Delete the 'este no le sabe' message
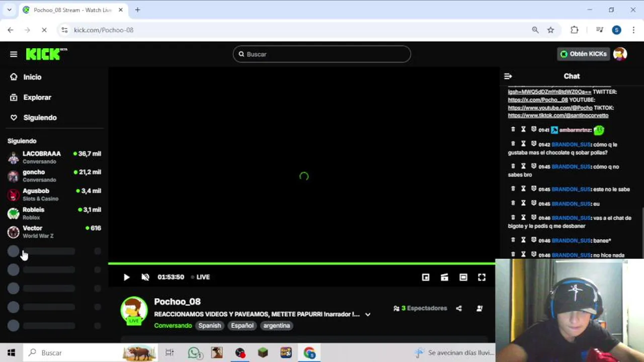This screenshot has width=644, height=362. 513,189
